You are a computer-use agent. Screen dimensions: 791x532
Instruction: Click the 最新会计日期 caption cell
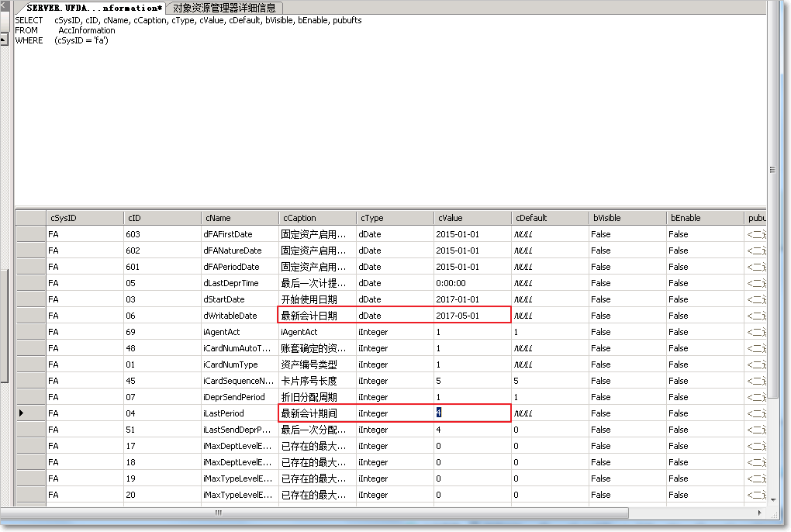(x=316, y=316)
